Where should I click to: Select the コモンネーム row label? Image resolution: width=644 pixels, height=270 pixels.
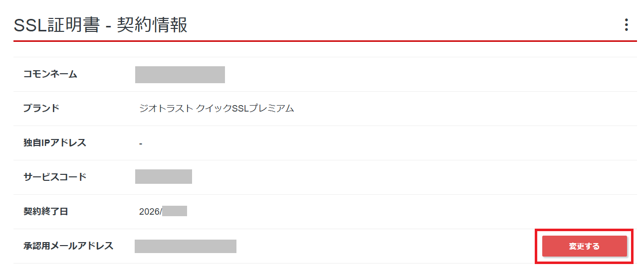[50, 74]
